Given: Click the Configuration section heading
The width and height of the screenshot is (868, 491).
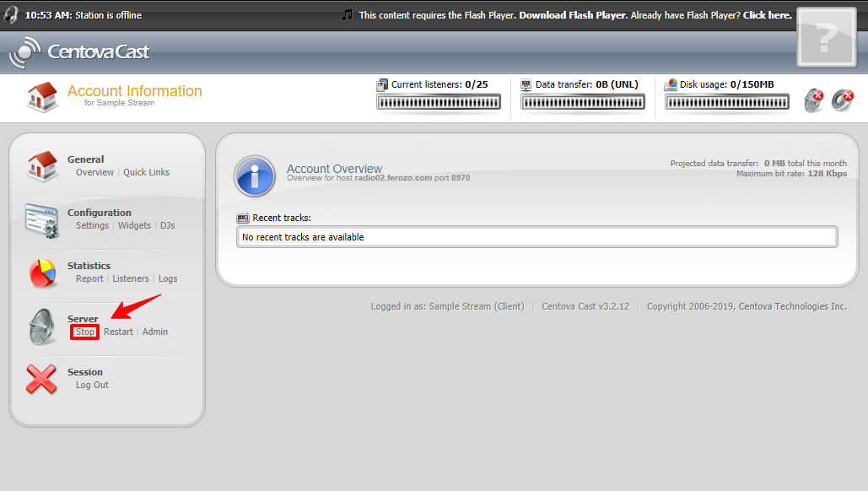Looking at the screenshot, I should pyautogui.click(x=100, y=213).
